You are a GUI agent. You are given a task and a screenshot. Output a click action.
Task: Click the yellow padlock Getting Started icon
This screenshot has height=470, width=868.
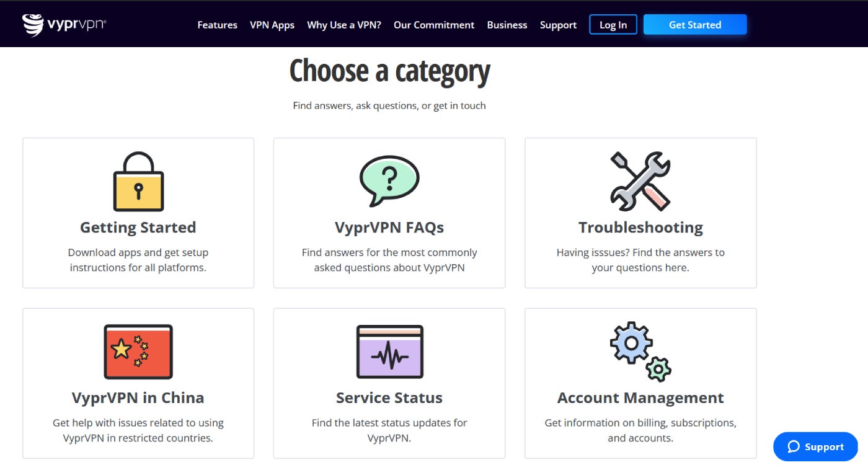[138, 182]
